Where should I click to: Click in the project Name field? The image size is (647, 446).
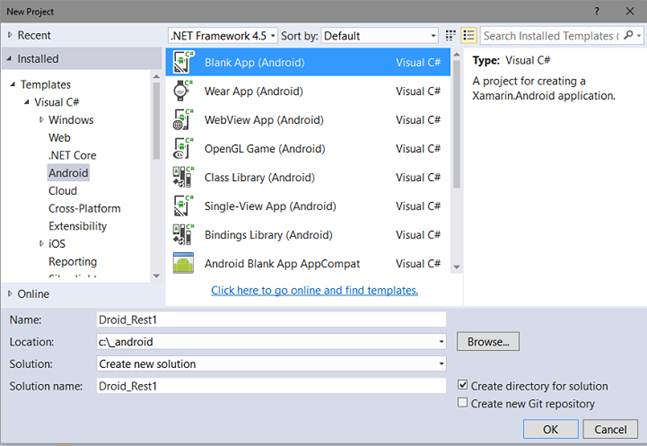[270, 320]
